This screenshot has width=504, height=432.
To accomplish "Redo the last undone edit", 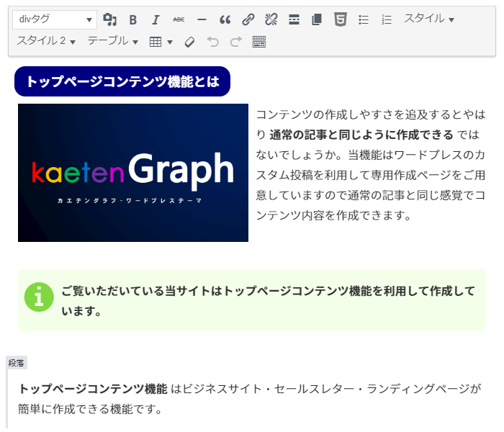I will click(236, 42).
